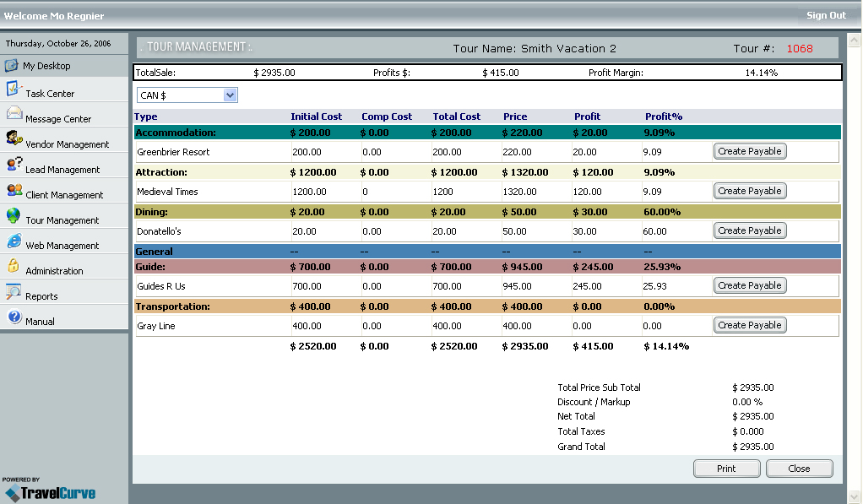Click the Guides R Us vendor name
This screenshot has height=504, width=863.
point(161,286)
